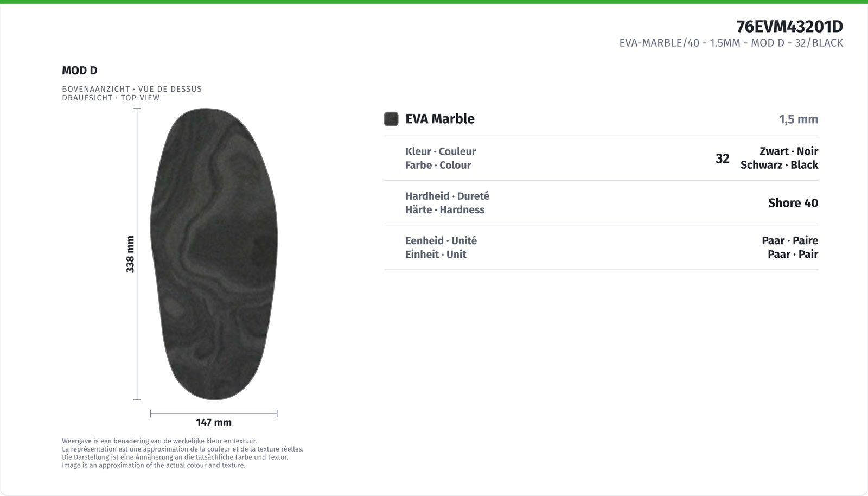Click the Eenheid · Unité label
Image resolution: width=868 pixels, height=496 pixels.
(441, 240)
